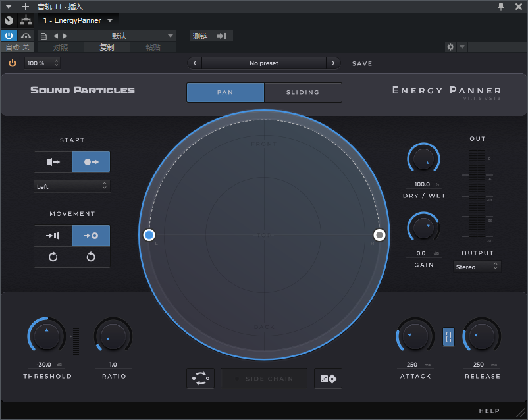Close the plugin window
Screen dimensions: 528x420
(x=519, y=7)
